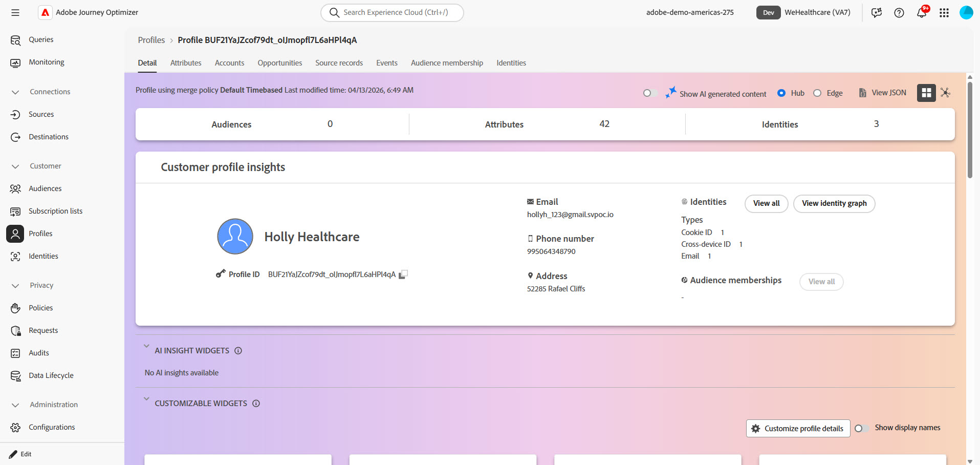Select the Hub radio button
Screen dimensions: 980x465
pyautogui.click(x=781, y=93)
